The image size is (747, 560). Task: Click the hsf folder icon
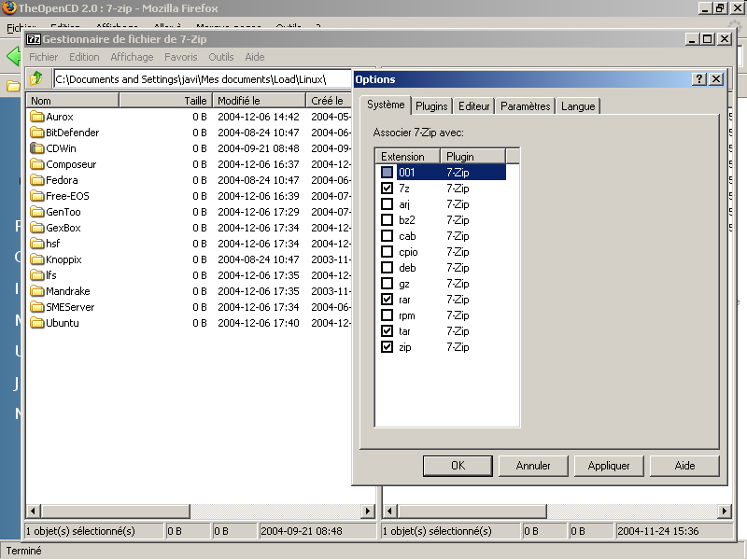36,244
